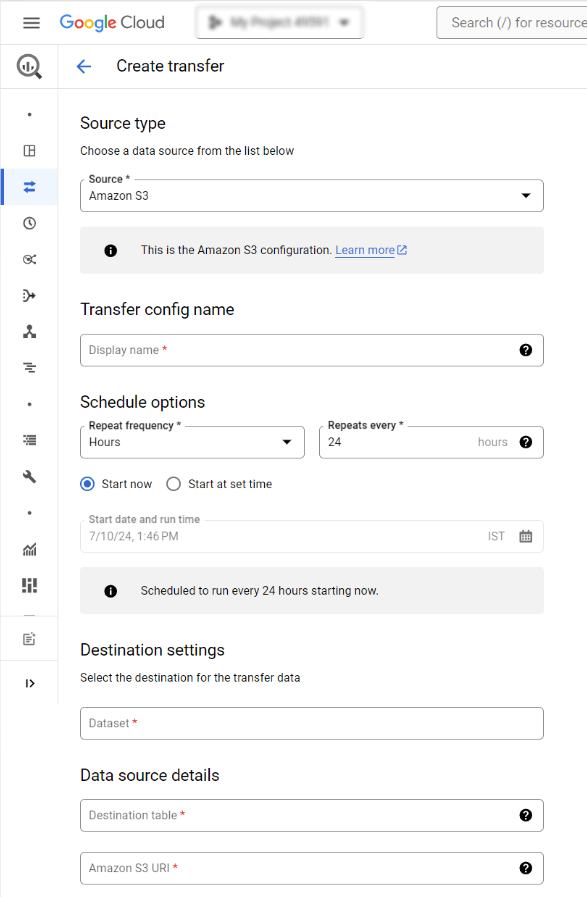The width and height of the screenshot is (587, 897).
Task: Select the Start now radio button
Action: pyautogui.click(x=88, y=484)
